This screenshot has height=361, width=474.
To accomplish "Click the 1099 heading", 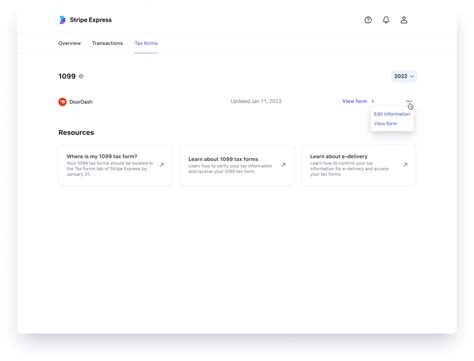I will [67, 76].
